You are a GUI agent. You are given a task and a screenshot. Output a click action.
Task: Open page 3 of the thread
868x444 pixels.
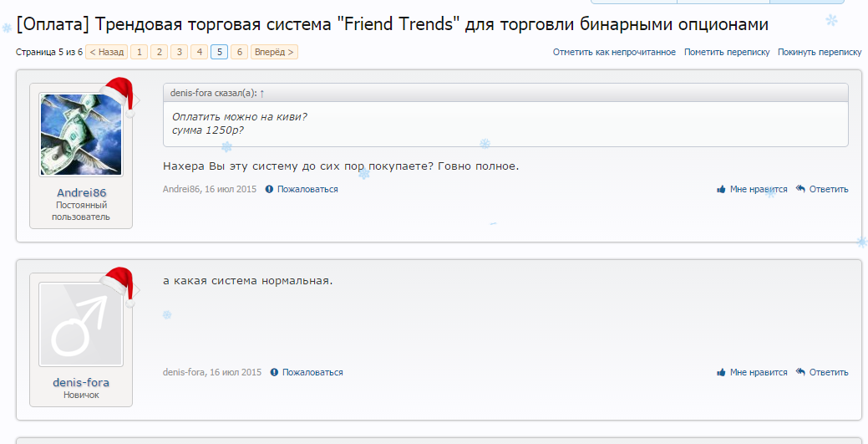click(179, 52)
